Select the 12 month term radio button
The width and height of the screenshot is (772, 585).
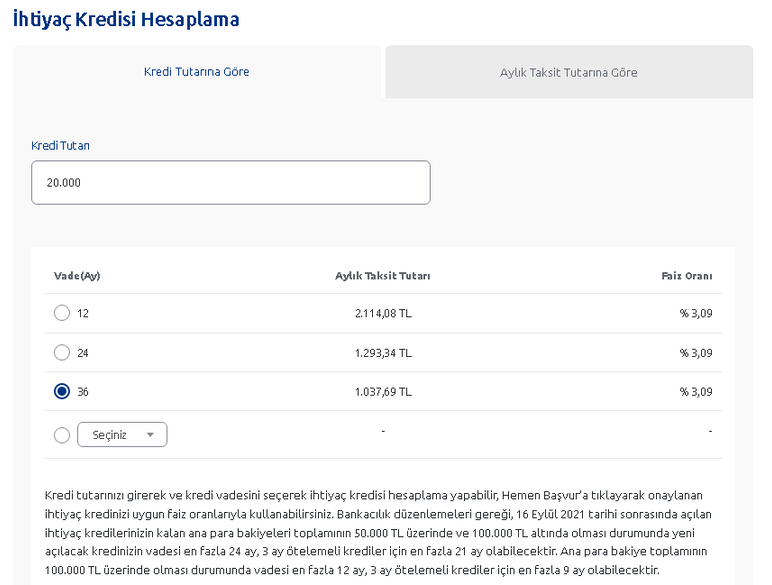(62, 313)
